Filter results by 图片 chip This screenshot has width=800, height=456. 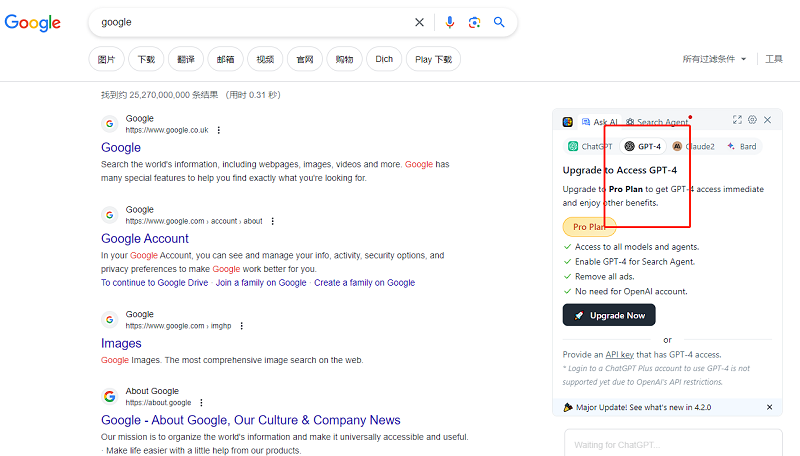click(x=106, y=60)
